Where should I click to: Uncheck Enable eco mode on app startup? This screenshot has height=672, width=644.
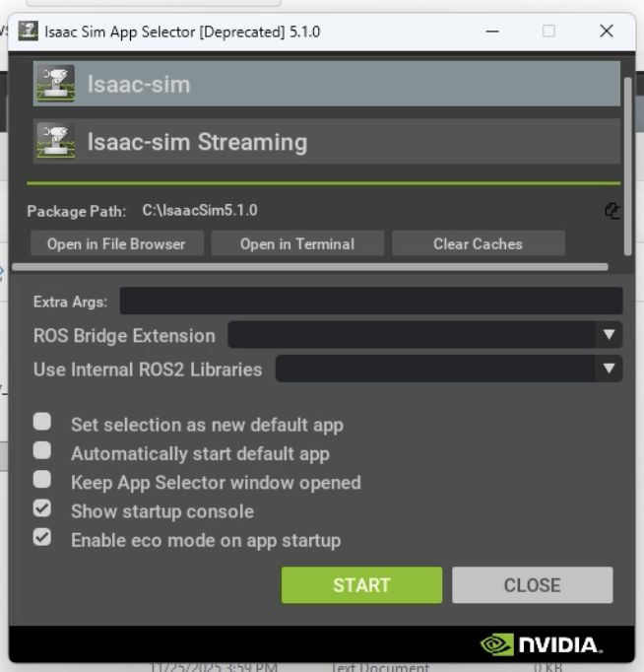42,537
